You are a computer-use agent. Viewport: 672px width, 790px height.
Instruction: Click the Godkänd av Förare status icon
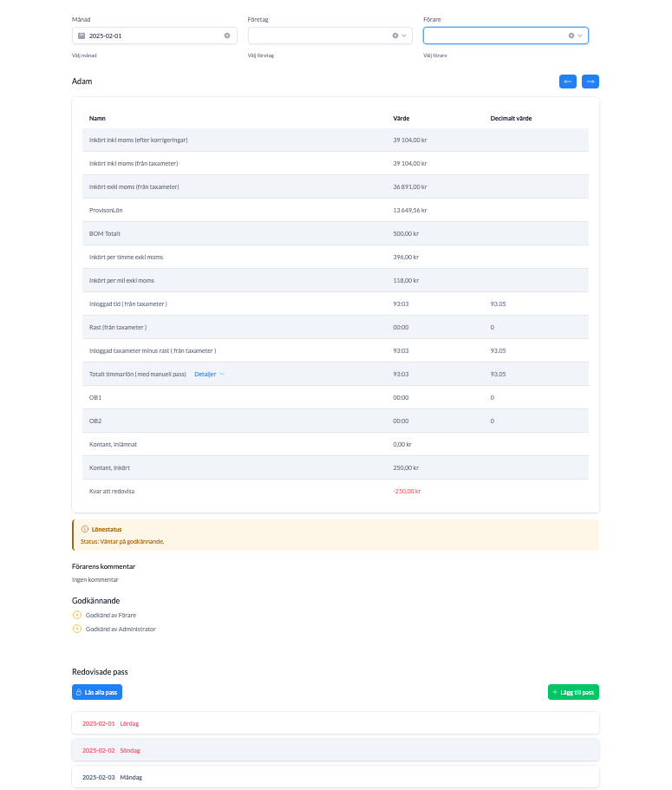[76, 615]
